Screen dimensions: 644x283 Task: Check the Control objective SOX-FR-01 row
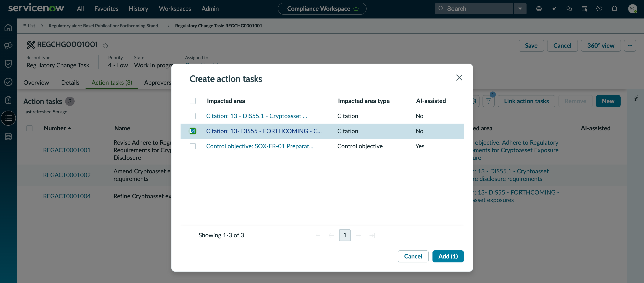coord(192,146)
